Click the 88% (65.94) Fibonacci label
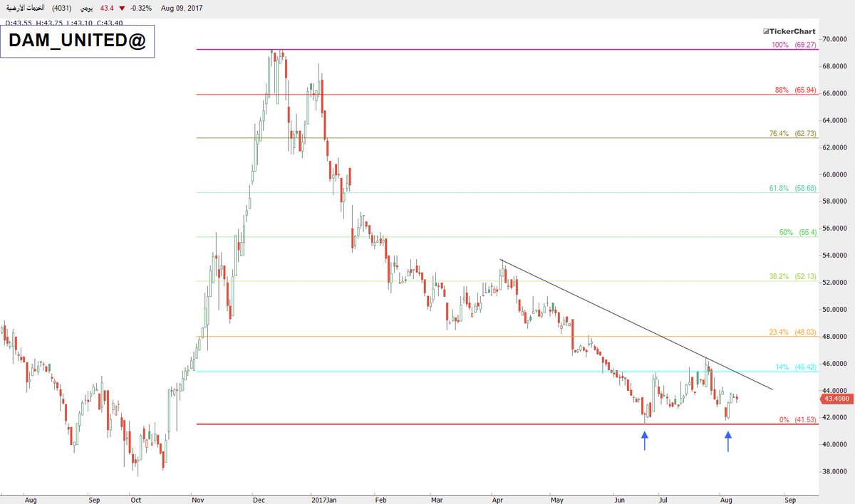The width and height of the screenshot is (855, 504). (795, 90)
